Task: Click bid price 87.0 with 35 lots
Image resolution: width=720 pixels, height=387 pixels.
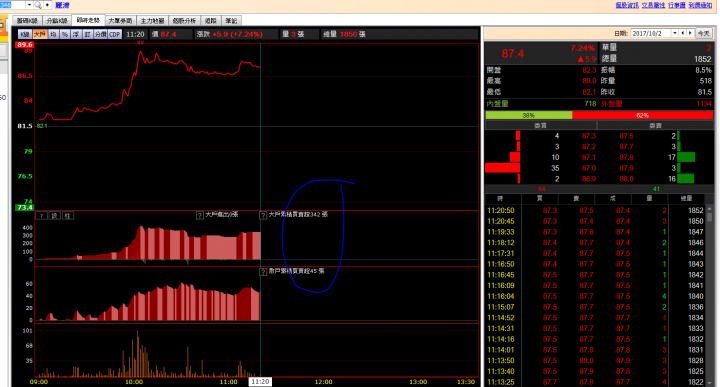Action: [x=589, y=168]
